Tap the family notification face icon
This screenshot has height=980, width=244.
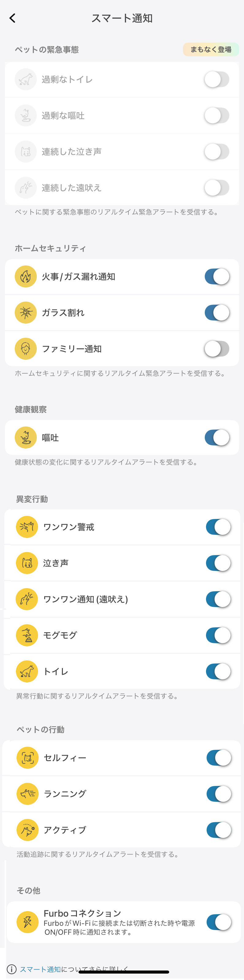(x=25, y=348)
